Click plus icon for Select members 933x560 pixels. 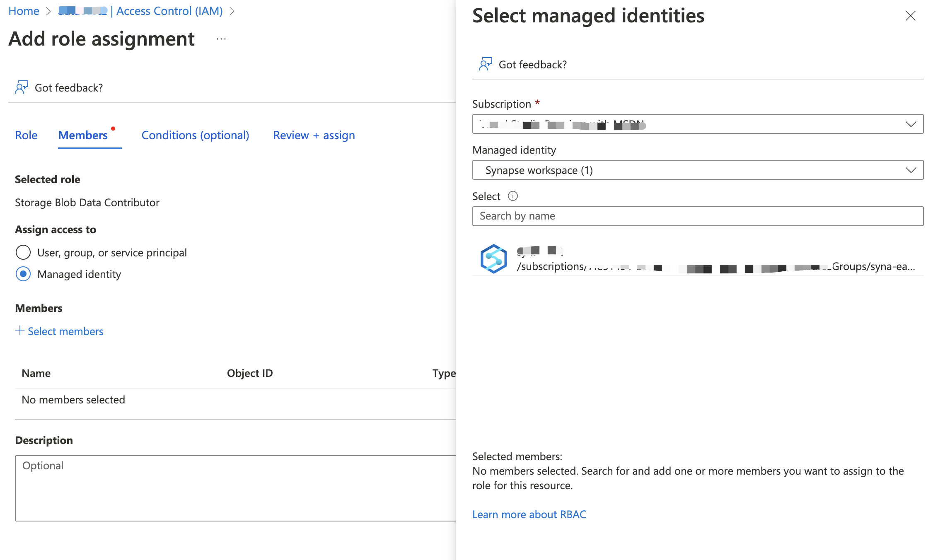coord(19,331)
